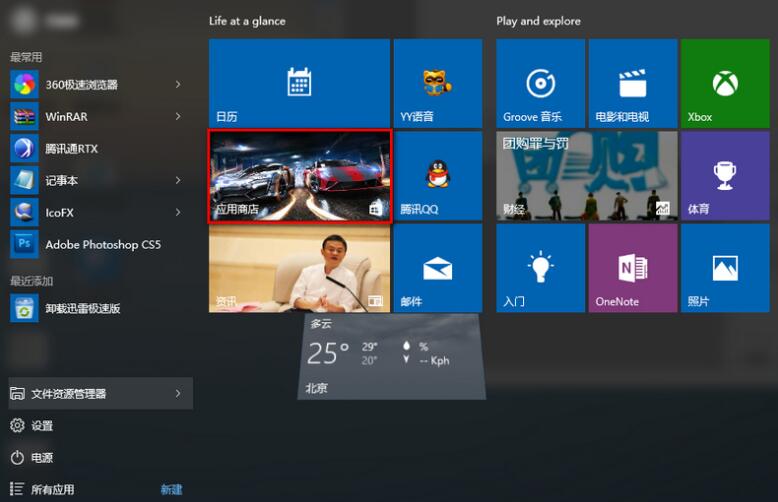Viewport: 778px width, 502px height.
Task: Click the 最常用 section header
Action: (x=26, y=57)
